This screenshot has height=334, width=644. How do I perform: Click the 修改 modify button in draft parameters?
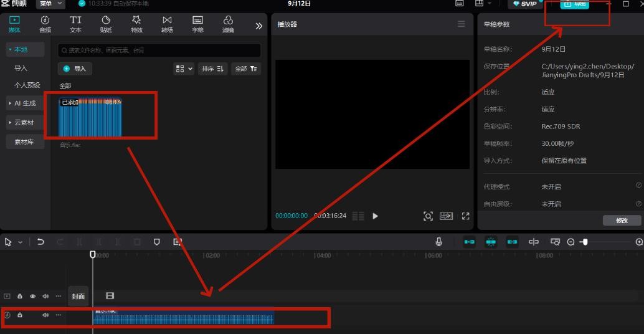click(622, 221)
